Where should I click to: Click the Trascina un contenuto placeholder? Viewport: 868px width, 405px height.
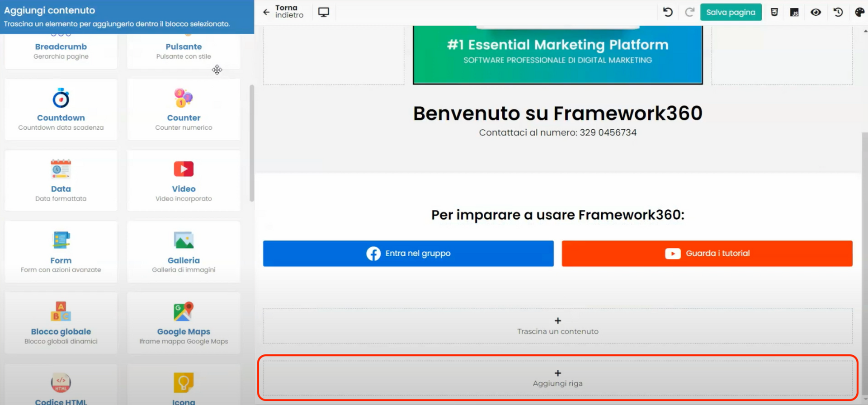[x=557, y=326]
